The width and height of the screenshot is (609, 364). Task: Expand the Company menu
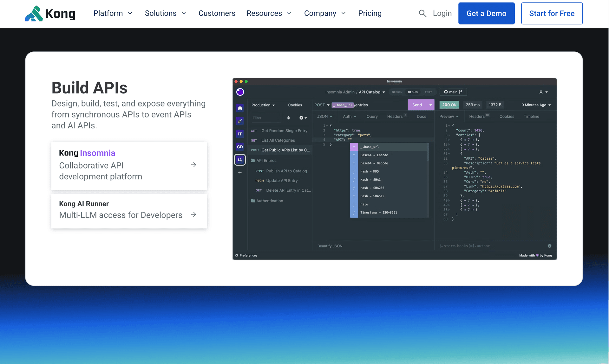325,13
